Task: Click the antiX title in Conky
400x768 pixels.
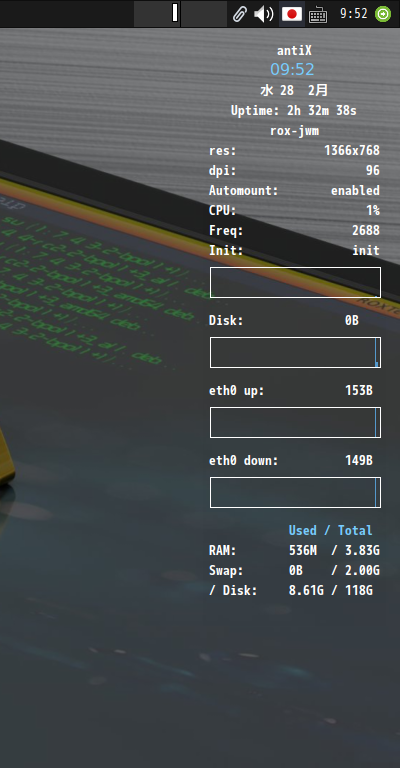Action: (294, 50)
